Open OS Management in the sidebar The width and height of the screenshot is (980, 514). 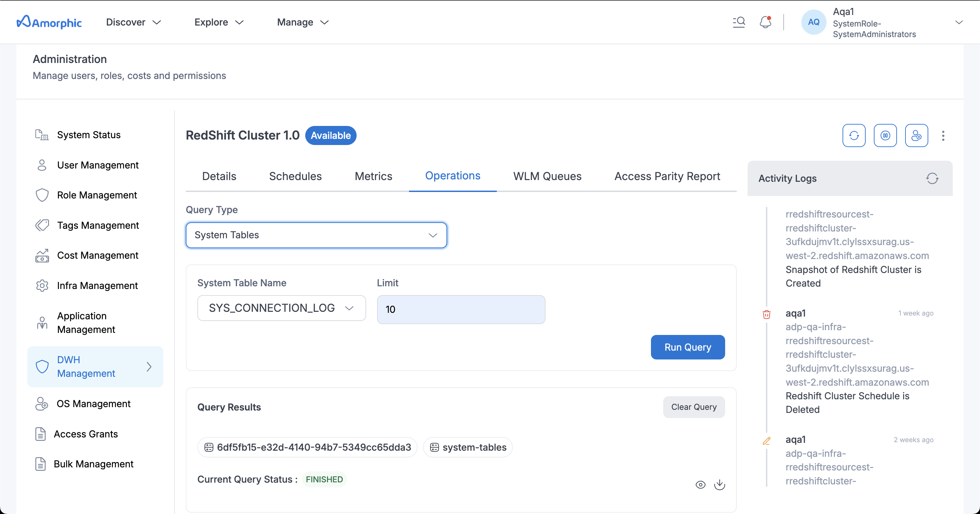(94, 404)
